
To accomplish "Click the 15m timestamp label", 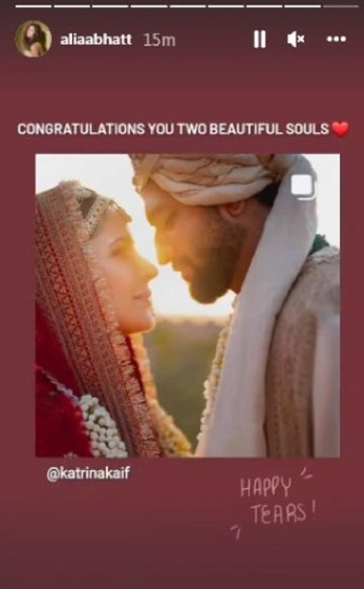I will click(x=160, y=39).
